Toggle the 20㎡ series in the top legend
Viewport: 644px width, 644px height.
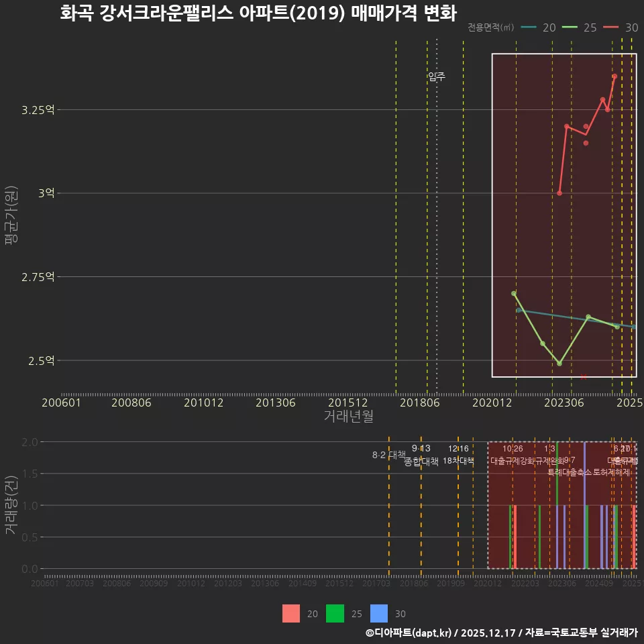549,28
